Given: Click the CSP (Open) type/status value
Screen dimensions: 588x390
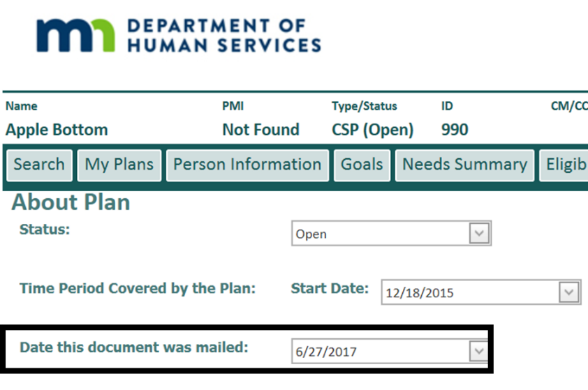Looking at the screenshot, I should (x=372, y=130).
